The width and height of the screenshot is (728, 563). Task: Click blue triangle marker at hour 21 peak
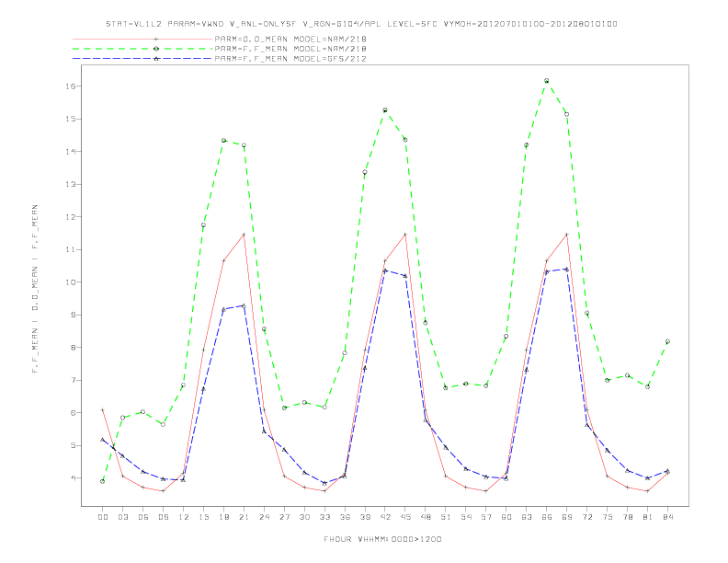244,305
